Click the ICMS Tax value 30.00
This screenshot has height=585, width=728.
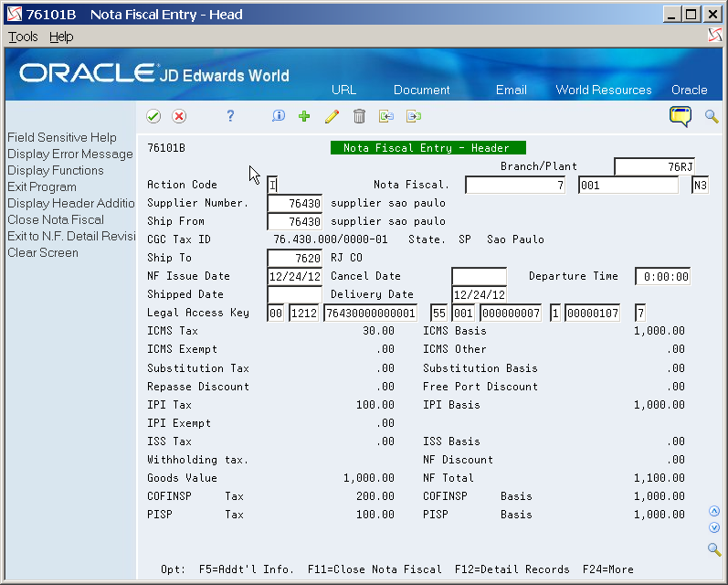click(378, 331)
